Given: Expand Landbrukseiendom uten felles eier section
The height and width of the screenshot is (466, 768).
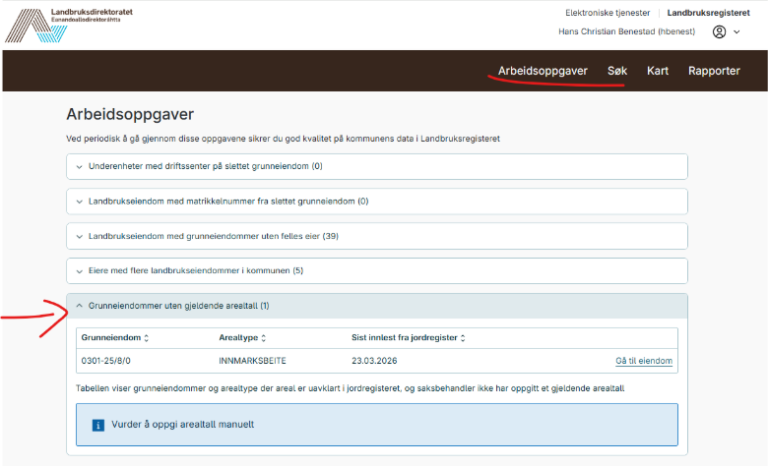Looking at the screenshot, I should [377, 236].
